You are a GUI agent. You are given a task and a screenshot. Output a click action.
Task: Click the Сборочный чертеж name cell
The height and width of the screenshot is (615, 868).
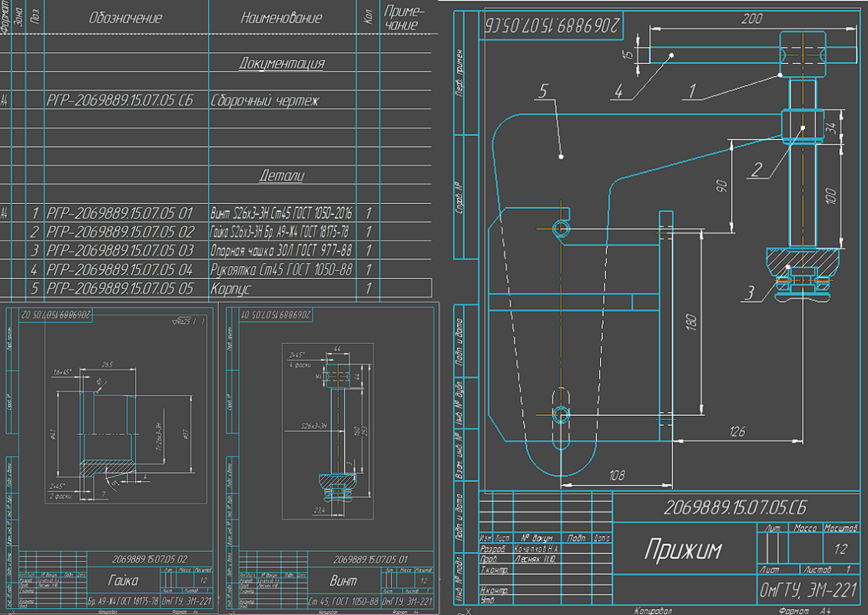pyautogui.click(x=263, y=101)
